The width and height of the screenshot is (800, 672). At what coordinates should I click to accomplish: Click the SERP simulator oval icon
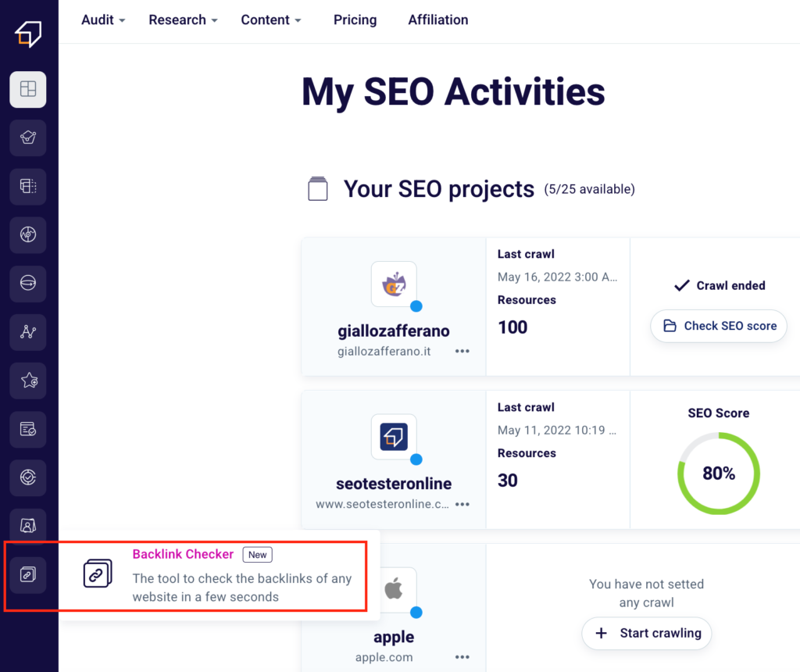pyautogui.click(x=28, y=283)
